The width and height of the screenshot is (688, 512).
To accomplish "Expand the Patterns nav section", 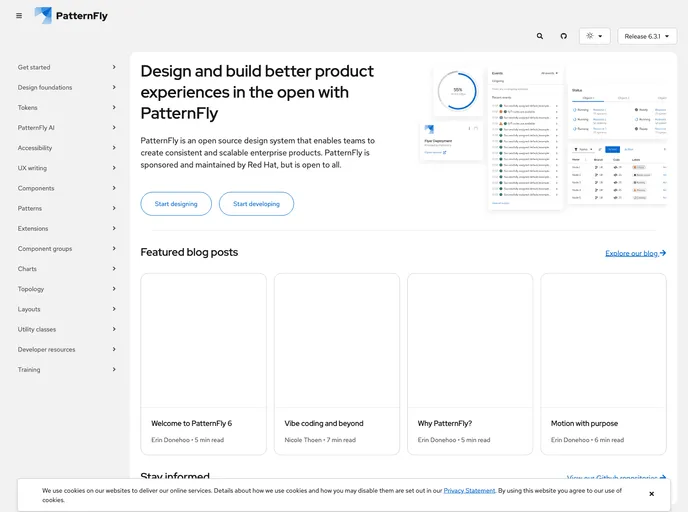I will (x=67, y=208).
